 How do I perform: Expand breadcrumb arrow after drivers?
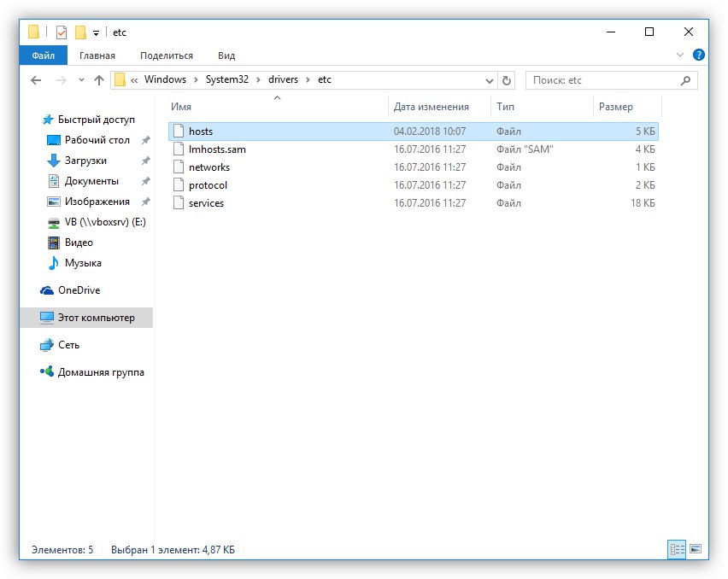tap(308, 80)
